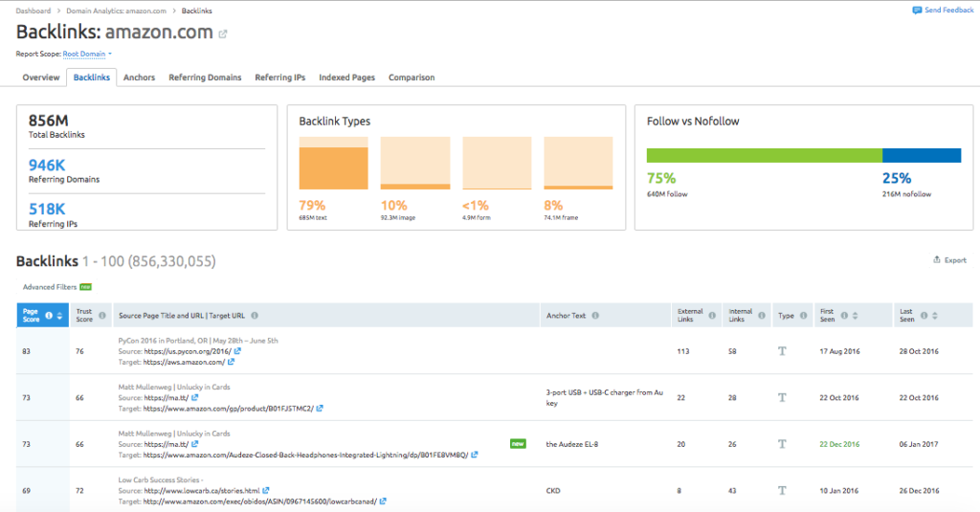Expand Advanced Filters
The width and height of the screenshot is (980, 512).
pyautogui.click(x=56, y=287)
